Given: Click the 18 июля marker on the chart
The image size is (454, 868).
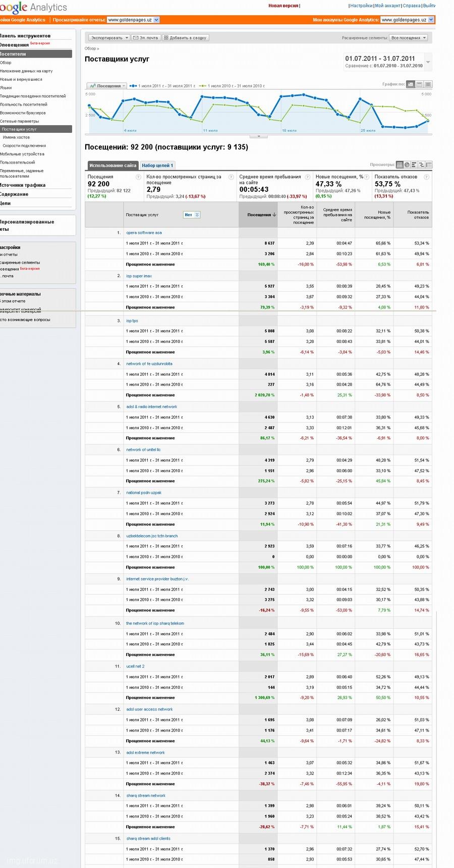Looking at the screenshot, I should (290, 131).
